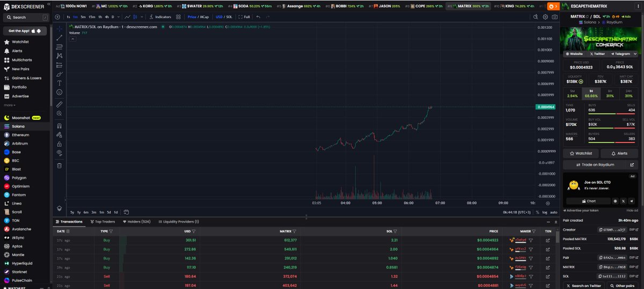
Task: Undo the last chart action
Action: tap(258, 17)
